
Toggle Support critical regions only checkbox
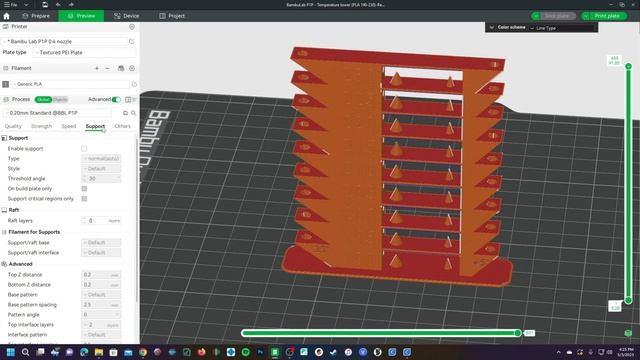84,199
